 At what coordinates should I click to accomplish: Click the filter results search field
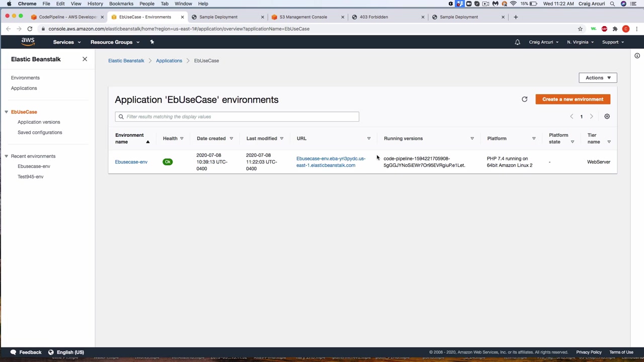(237, 117)
